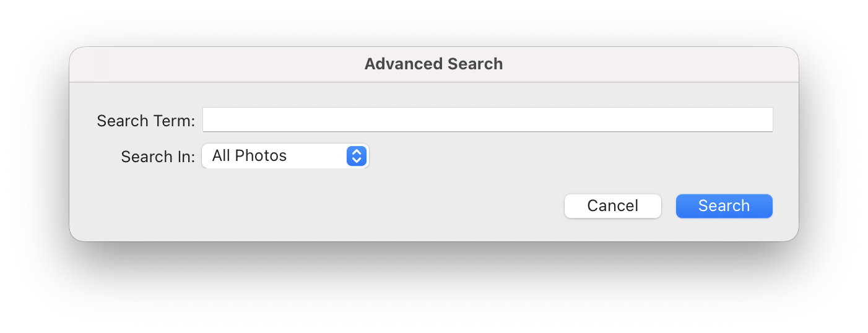This screenshot has height=333, width=868.
Task: Click the "Search Term:" label
Action: 145,121
